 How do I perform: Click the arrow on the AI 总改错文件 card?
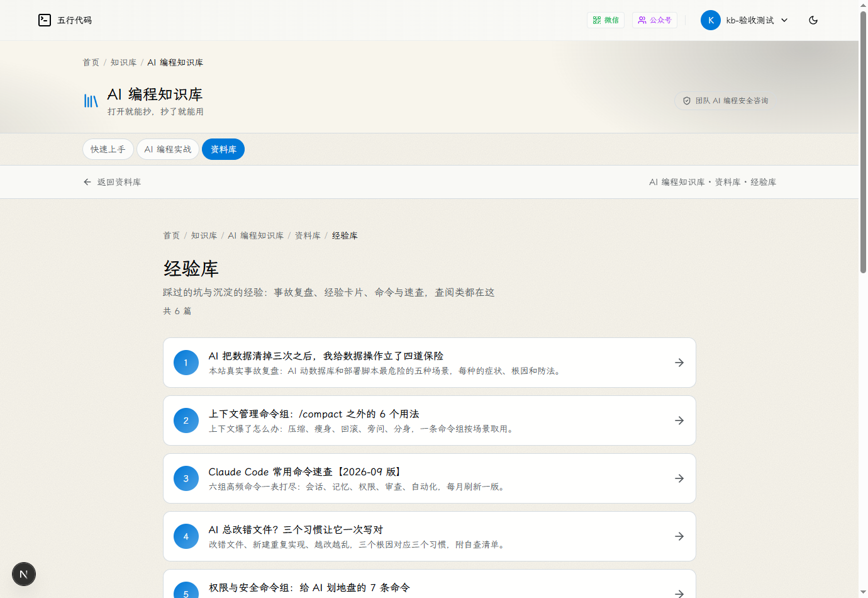click(679, 536)
